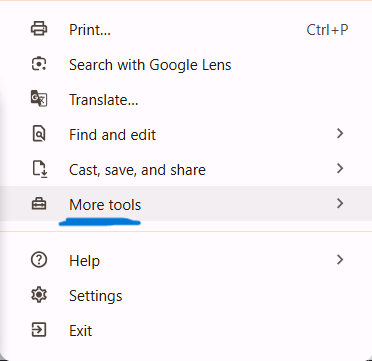
Task: Click the Google Lens camera icon
Action: coord(39,64)
